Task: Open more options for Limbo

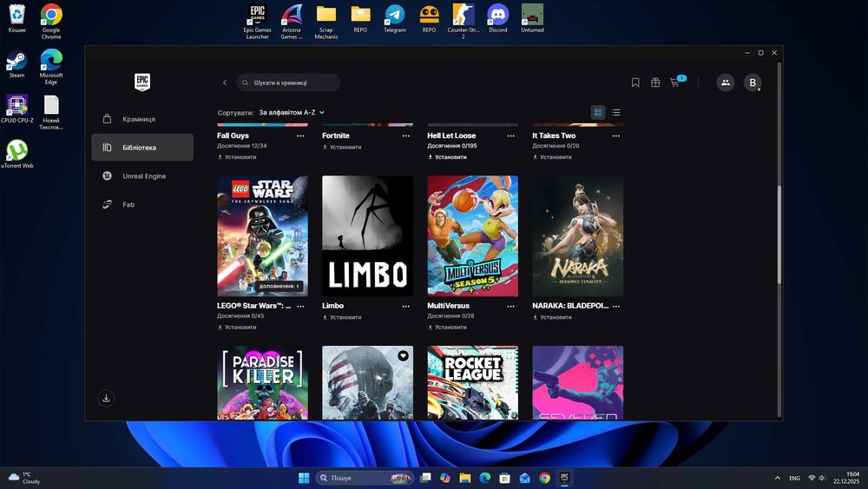Action: (x=405, y=307)
